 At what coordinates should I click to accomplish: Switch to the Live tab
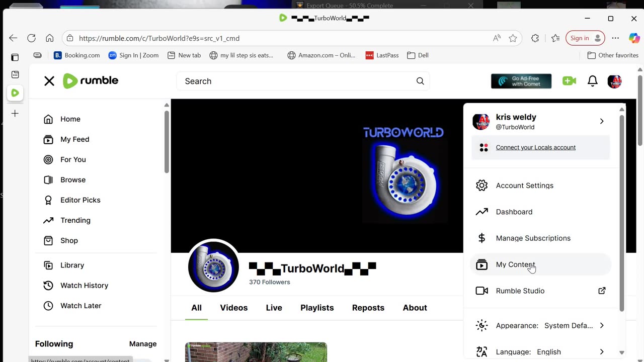(x=274, y=308)
